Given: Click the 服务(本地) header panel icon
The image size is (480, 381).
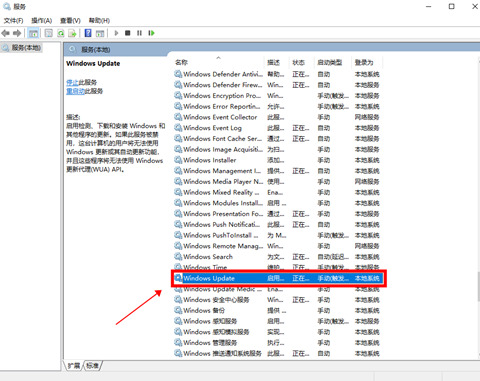Looking at the screenshot, I should coord(73,50).
